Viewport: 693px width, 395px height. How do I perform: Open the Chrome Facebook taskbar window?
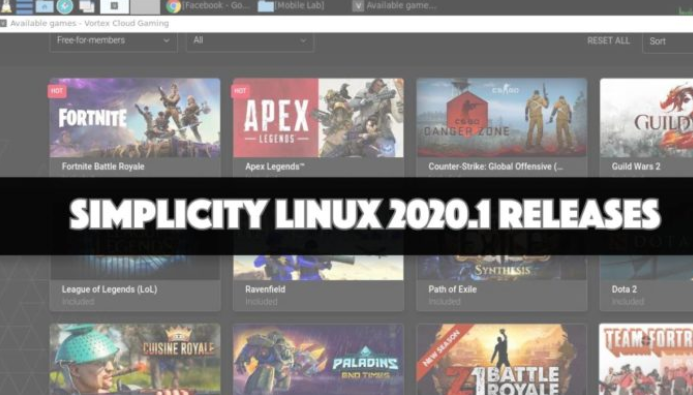click(x=208, y=6)
